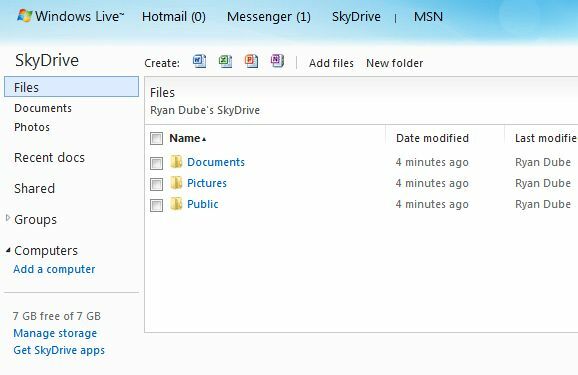Create a new PowerPoint presentation
The height and width of the screenshot is (375, 578).
(251, 61)
